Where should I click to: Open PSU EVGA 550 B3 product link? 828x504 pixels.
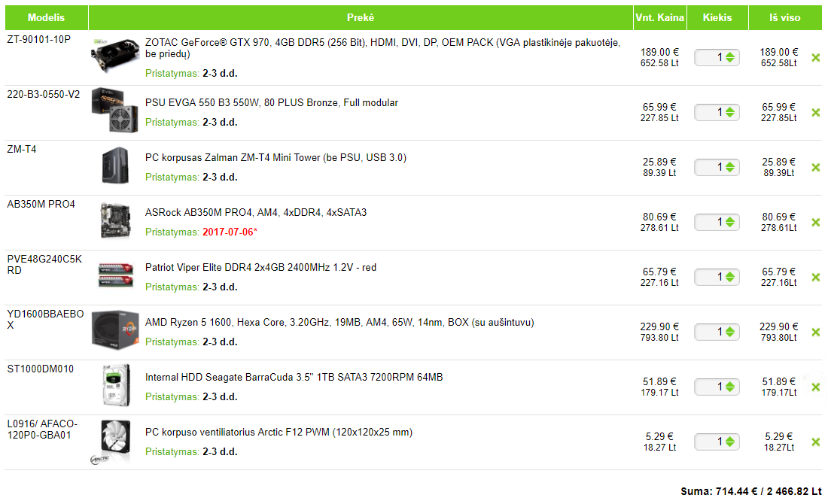coord(272,102)
